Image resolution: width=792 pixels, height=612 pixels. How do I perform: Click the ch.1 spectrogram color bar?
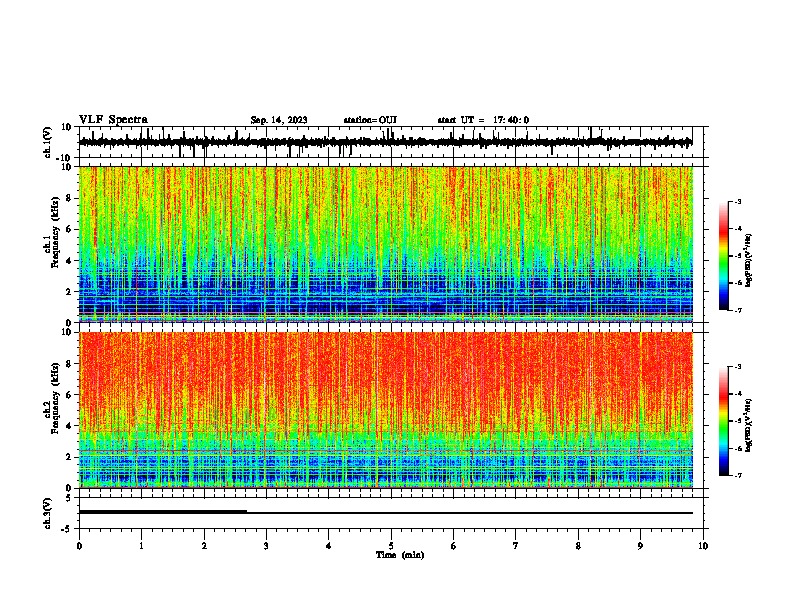coord(723,256)
